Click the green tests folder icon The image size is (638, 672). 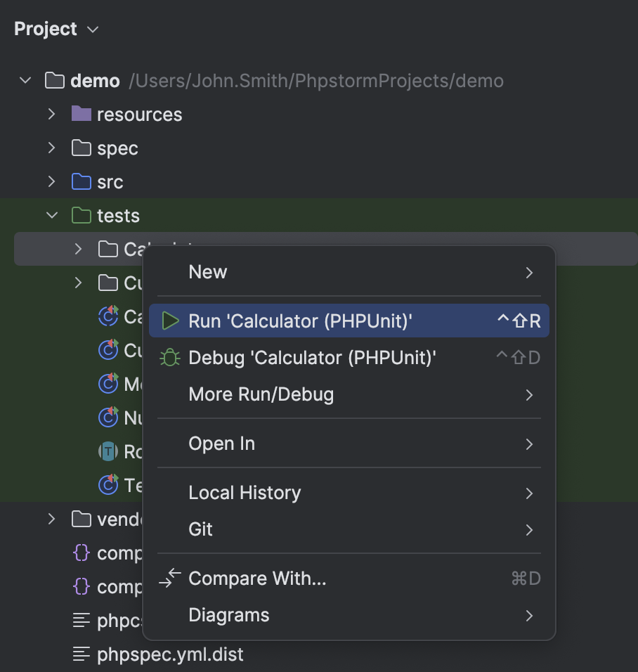click(82, 216)
